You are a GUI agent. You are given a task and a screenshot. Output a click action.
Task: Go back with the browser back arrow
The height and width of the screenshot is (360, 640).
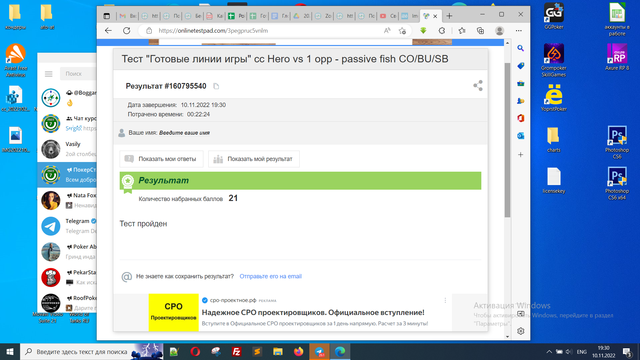[x=108, y=31]
